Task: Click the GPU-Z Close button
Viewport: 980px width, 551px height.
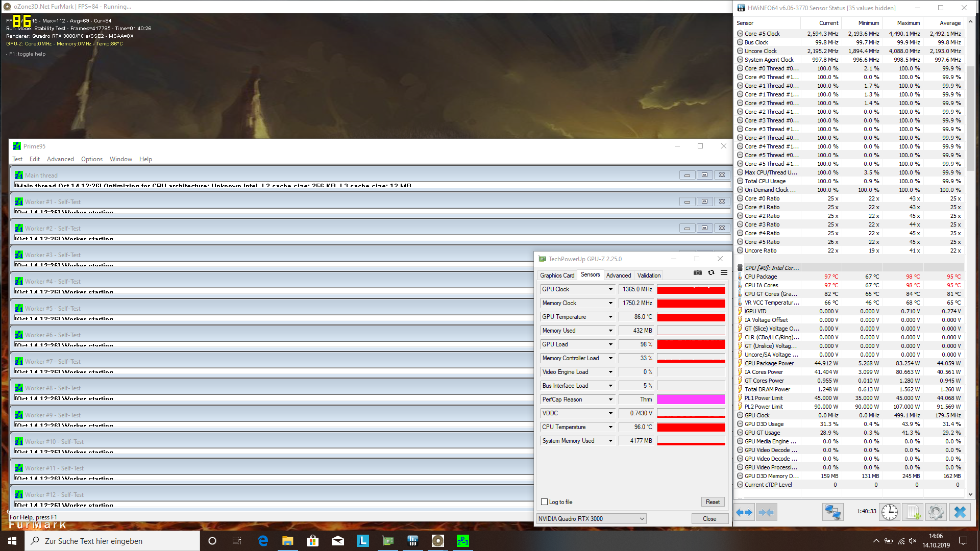Action: coord(709,519)
